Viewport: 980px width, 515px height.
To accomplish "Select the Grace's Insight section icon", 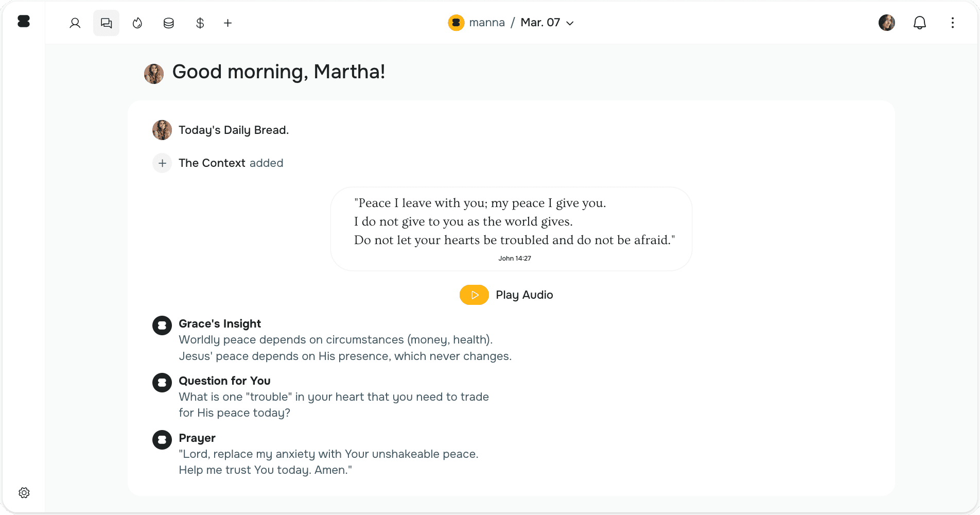I will (162, 325).
